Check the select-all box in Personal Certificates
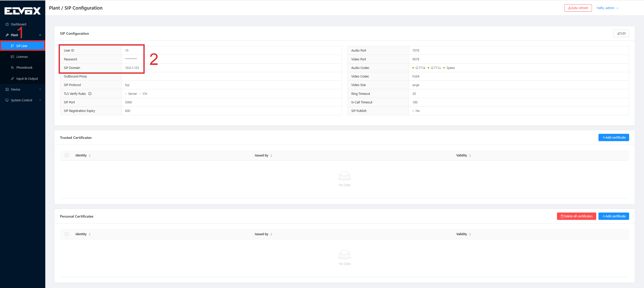Viewport: 644px width, 288px height. pos(67,234)
